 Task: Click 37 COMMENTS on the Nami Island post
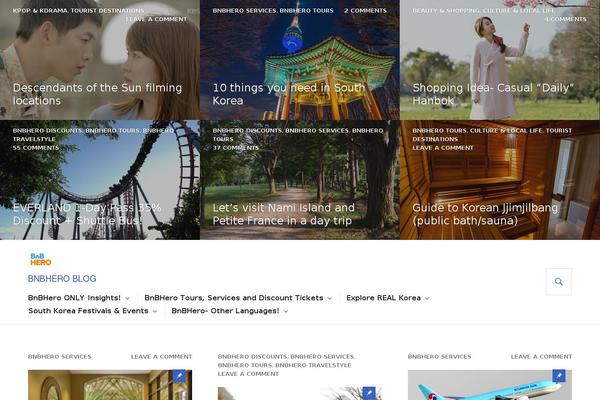pyautogui.click(x=236, y=148)
